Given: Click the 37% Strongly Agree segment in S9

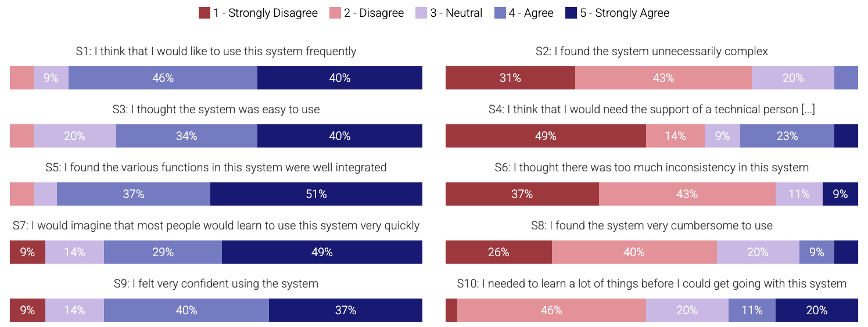Looking at the screenshot, I should [345, 310].
